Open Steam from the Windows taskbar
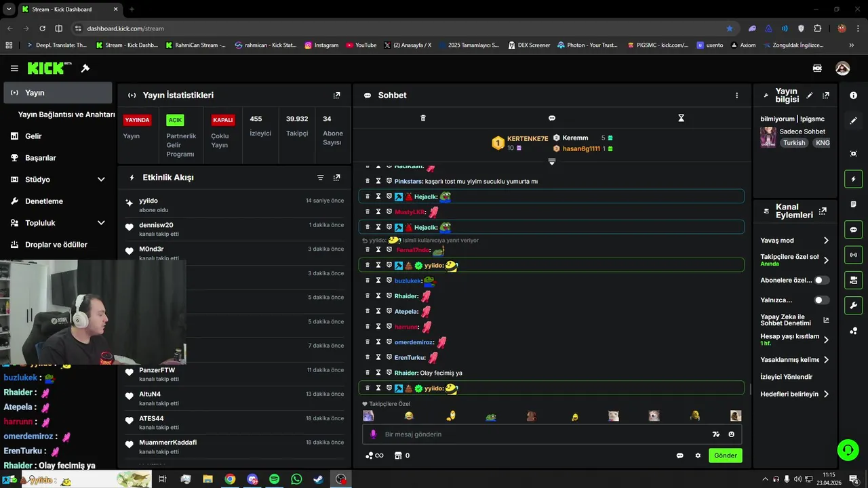Viewport: 868px width, 488px height. (318, 479)
